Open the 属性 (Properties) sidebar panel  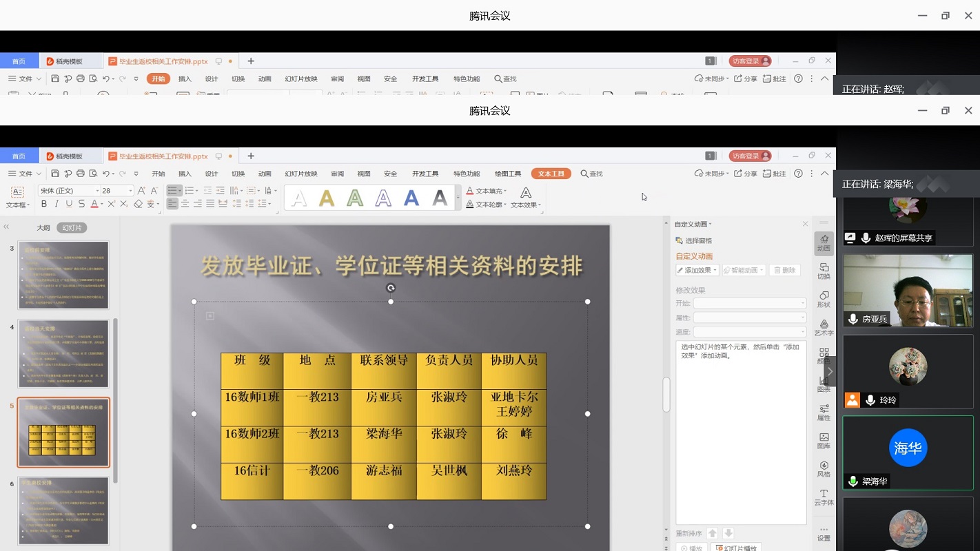824,413
